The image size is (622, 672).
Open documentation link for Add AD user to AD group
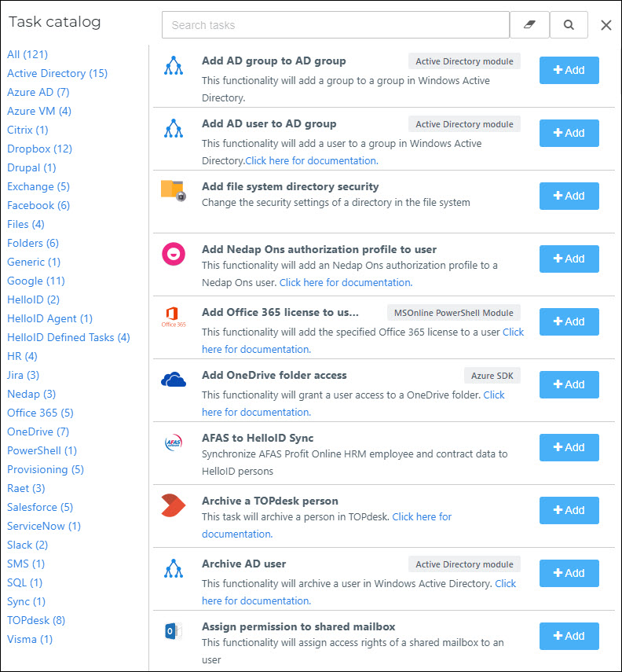312,160
